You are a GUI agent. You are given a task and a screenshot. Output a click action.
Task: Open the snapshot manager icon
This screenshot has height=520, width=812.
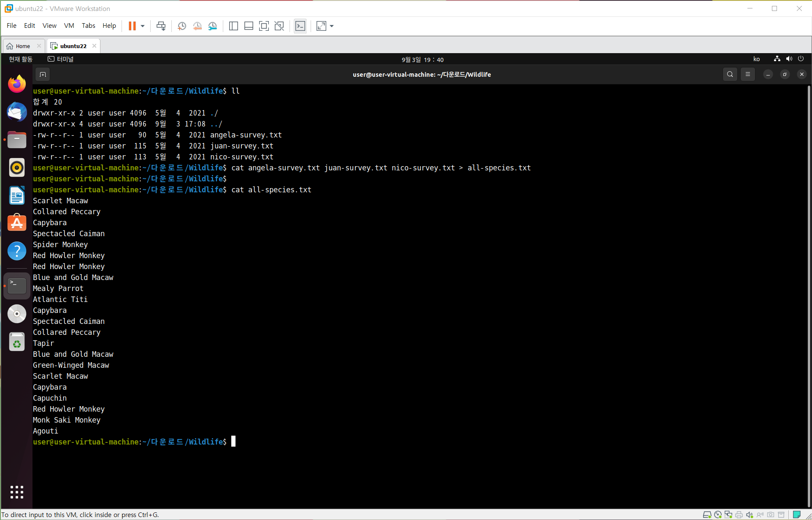[x=213, y=26]
